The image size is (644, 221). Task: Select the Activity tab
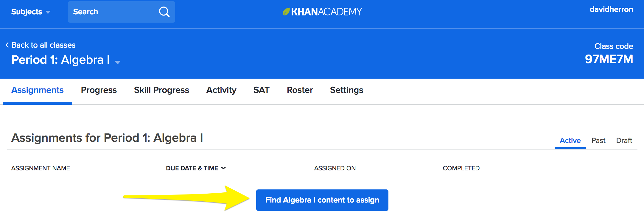pos(221,90)
